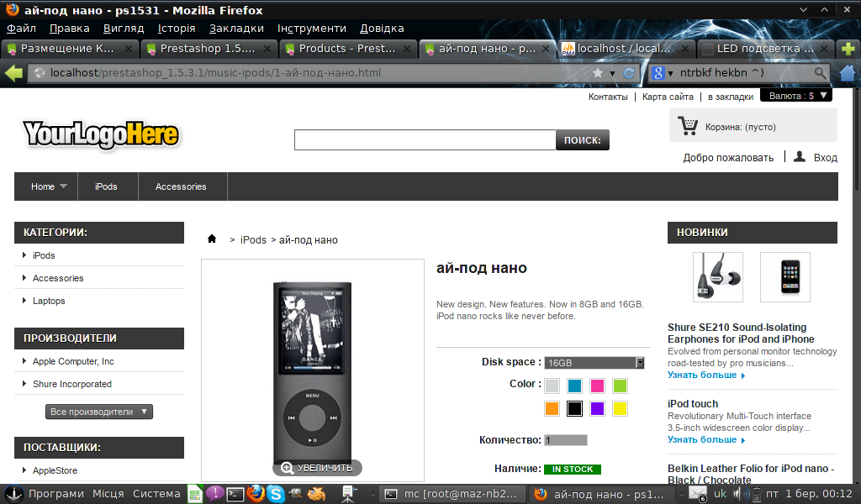
Task: Open the Інструменти menu
Action: [311, 28]
